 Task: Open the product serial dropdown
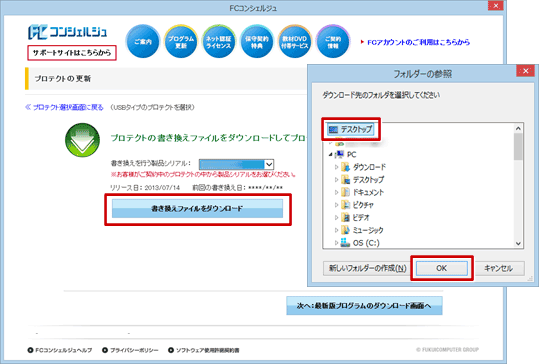point(236,164)
